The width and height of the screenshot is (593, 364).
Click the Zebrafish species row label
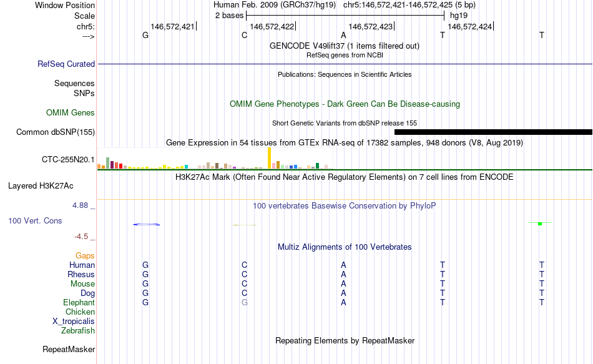(x=78, y=330)
